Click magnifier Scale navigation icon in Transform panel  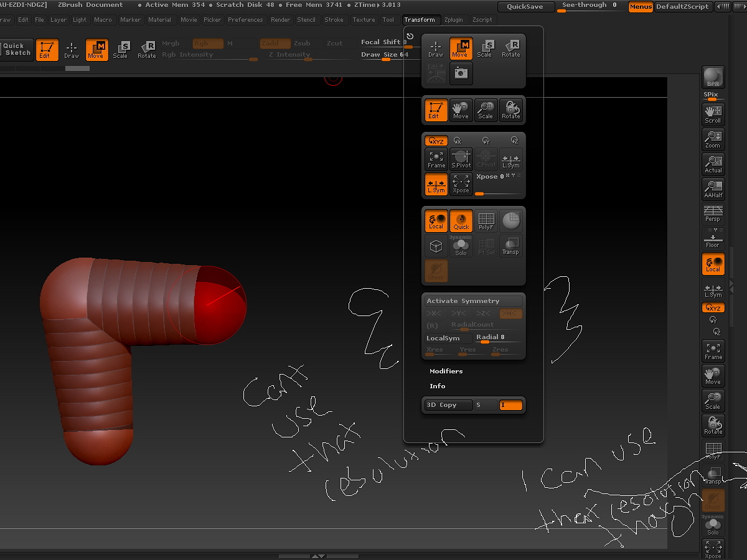pyautogui.click(x=486, y=110)
